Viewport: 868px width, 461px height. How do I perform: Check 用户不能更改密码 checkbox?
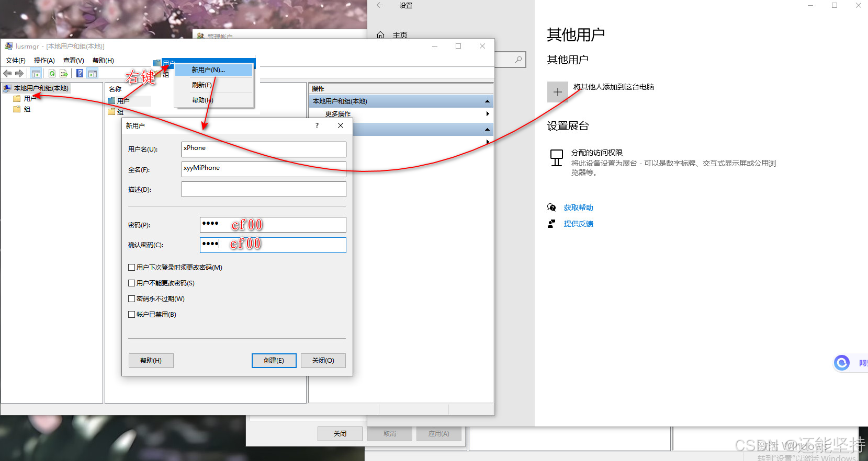pos(132,283)
